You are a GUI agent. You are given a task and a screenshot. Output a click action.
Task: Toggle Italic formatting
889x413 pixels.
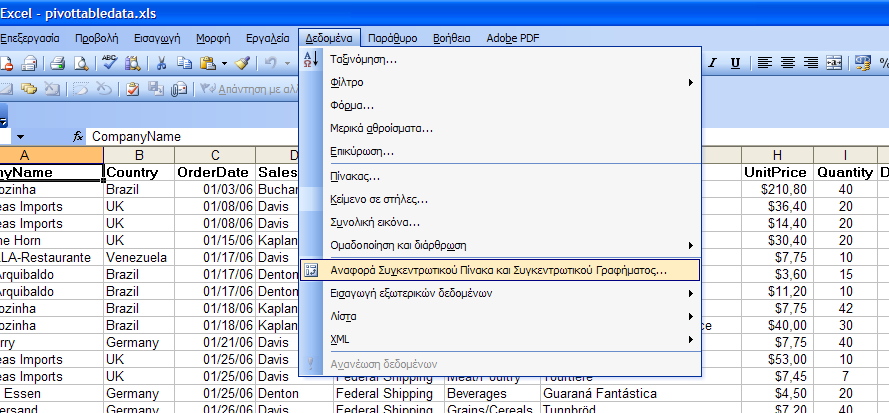[712, 63]
